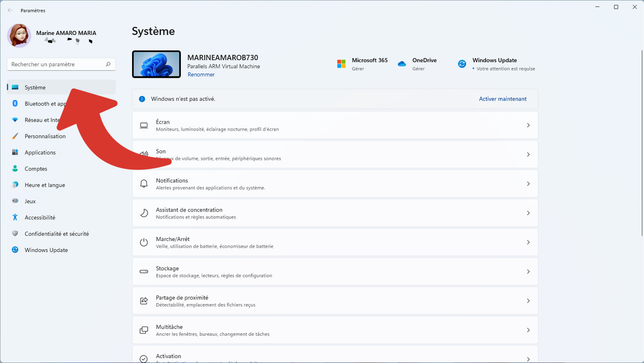Click the Personnalisation paintbrush icon
This screenshot has width=644, height=363.
click(x=15, y=136)
